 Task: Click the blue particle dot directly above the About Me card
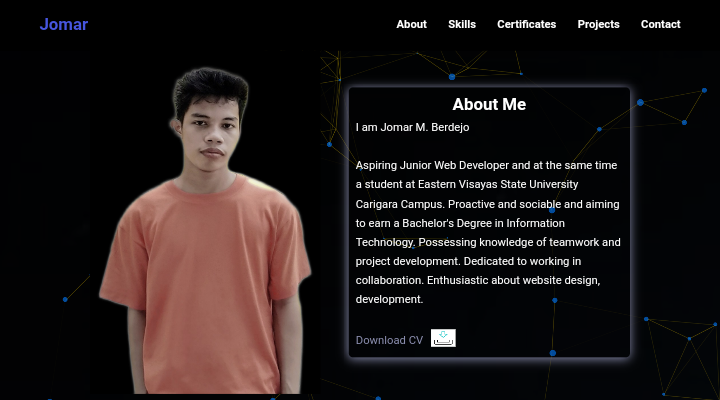click(452, 76)
